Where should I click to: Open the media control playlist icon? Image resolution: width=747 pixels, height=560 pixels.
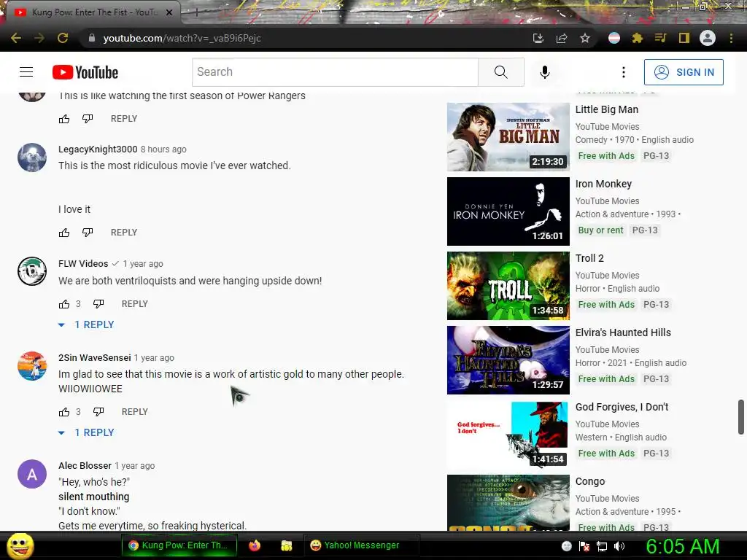click(x=661, y=38)
